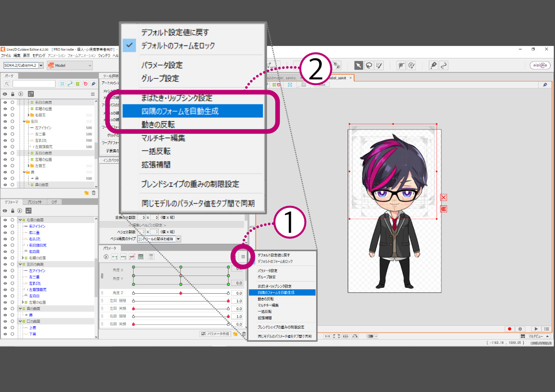555x392 pixels.
Task: Click the blue pen filter icon in Parts panel
Action: 93,84
